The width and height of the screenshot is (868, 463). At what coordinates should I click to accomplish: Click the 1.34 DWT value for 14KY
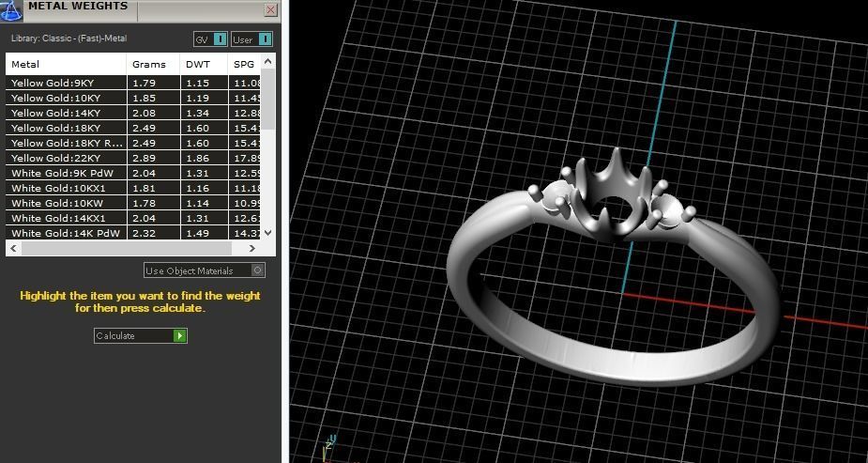pyautogui.click(x=198, y=113)
